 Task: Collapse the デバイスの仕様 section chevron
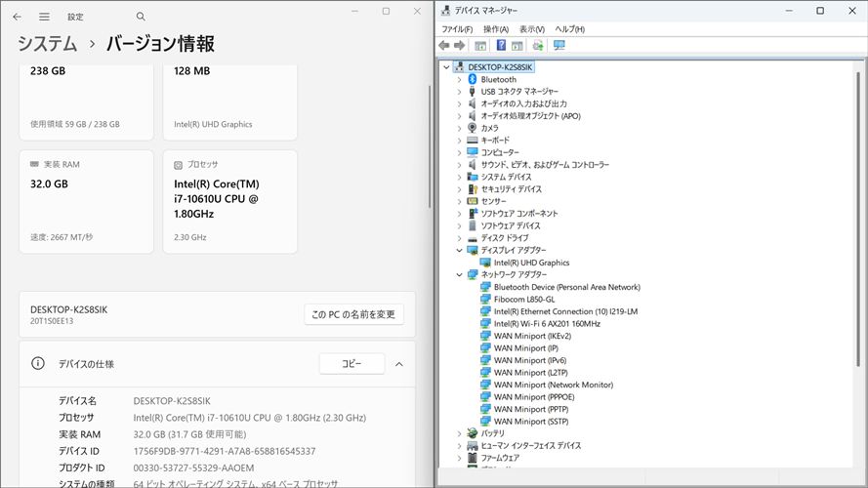point(399,364)
